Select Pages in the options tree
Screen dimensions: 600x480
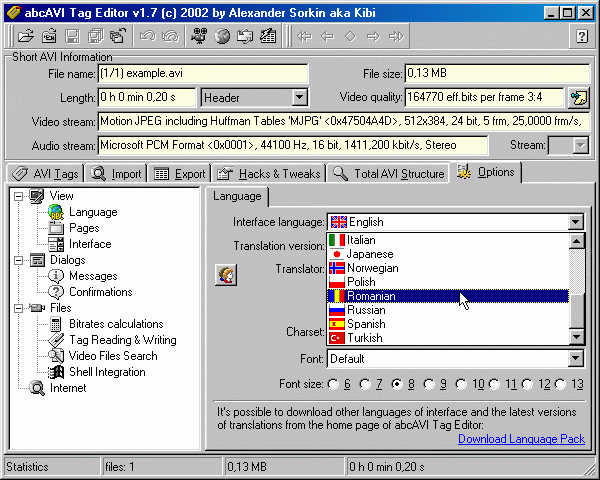[x=84, y=228]
